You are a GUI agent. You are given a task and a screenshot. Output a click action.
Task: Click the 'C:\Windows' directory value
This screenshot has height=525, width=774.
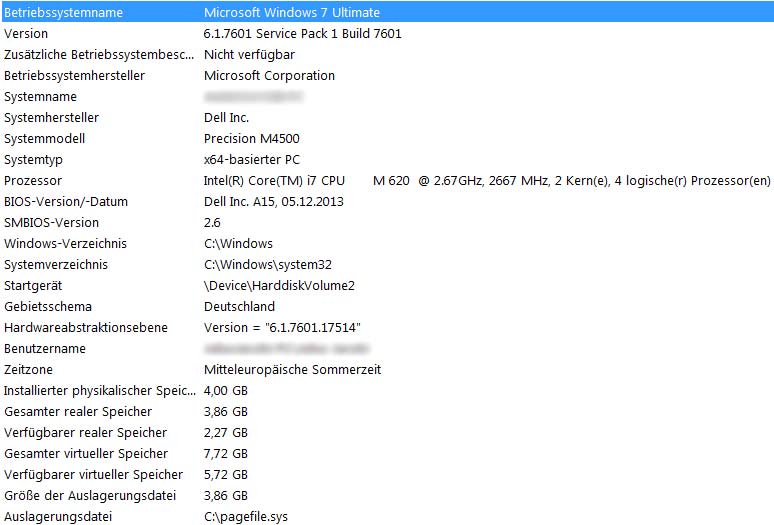click(x=238, y=244)
